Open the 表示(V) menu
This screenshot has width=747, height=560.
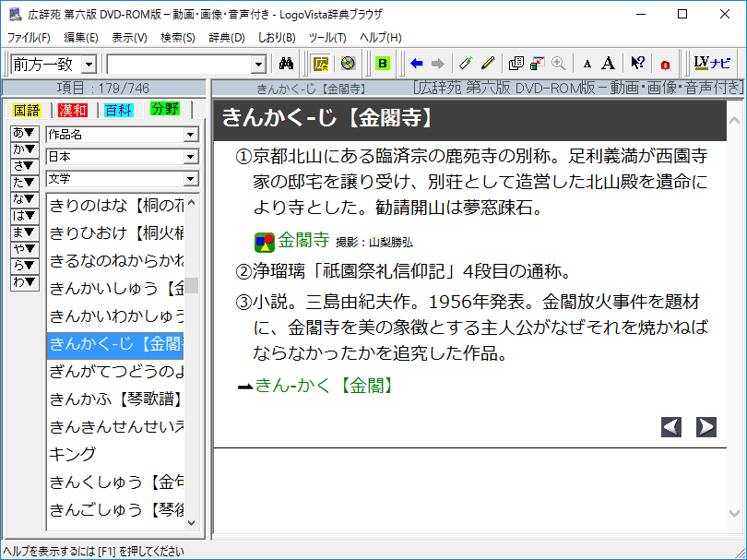129,38
